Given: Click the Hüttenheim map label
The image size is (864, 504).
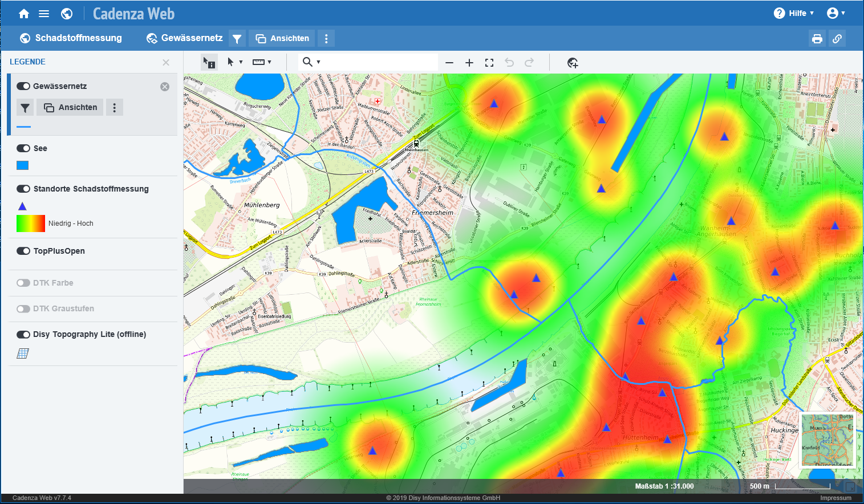Looking at the screenshot, I should [x=640, y=437].
